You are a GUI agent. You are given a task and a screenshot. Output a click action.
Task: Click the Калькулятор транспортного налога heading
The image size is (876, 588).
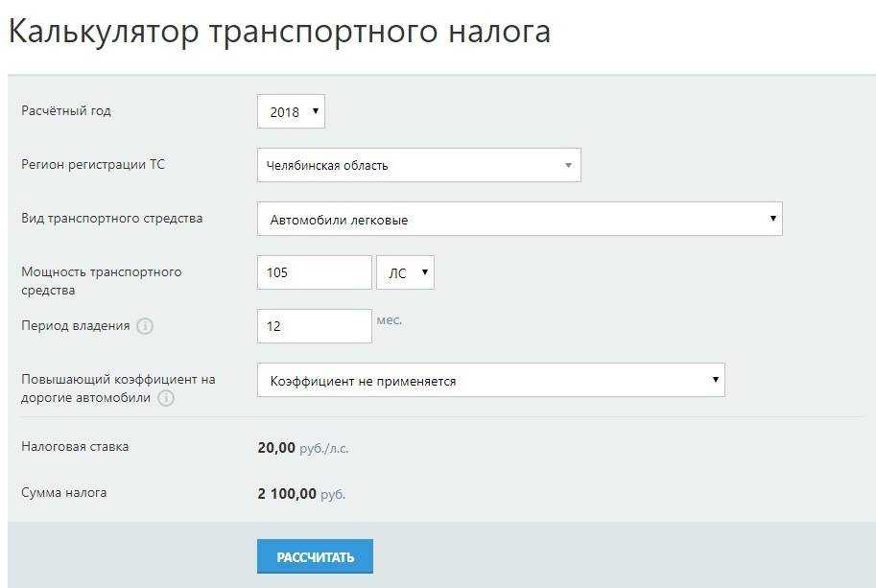[279, 32]
